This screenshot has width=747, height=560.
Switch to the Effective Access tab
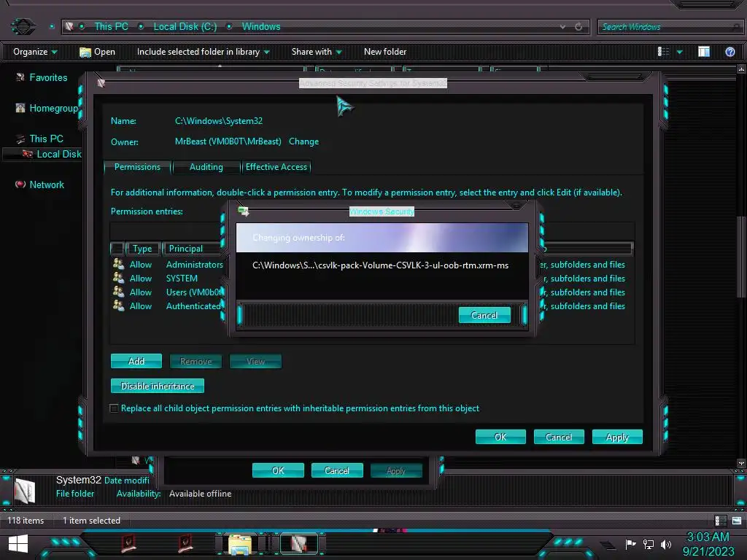pos(276,167)
